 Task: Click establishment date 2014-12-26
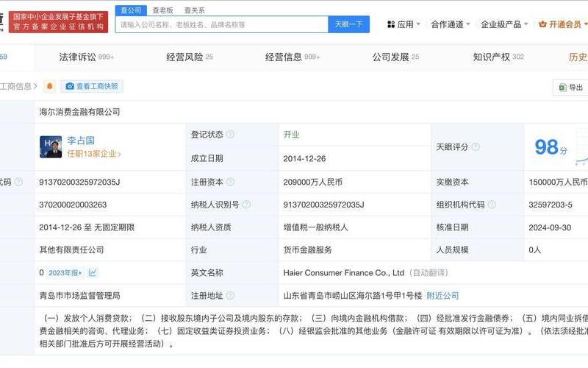(304, 158)
